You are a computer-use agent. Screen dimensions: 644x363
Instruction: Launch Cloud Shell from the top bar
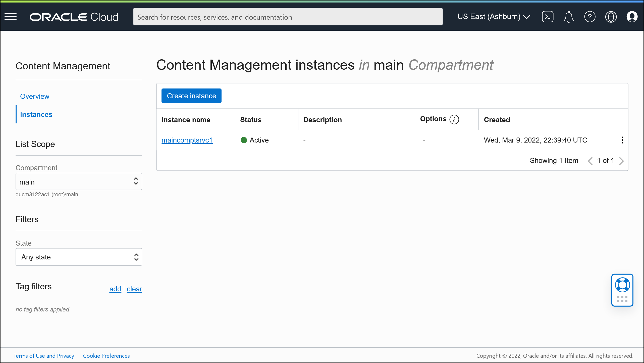click(x=548, y=16)
